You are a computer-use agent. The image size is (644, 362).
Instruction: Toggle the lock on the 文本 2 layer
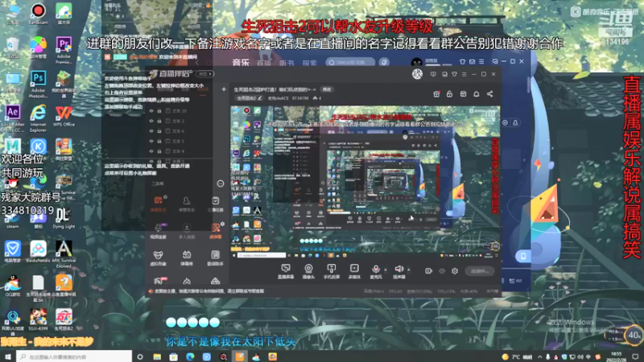[159, 121]
